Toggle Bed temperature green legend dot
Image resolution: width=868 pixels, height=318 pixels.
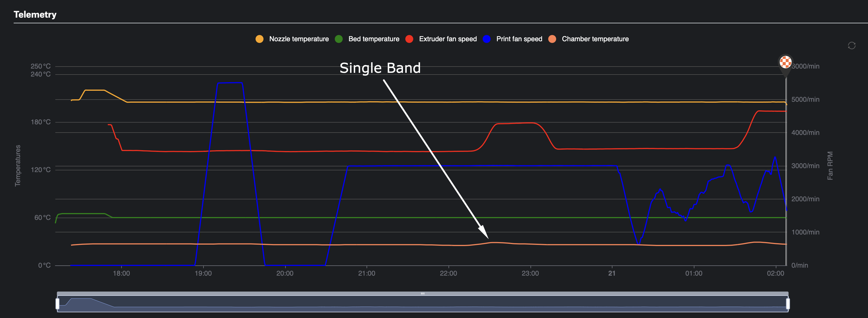point(339,39)
